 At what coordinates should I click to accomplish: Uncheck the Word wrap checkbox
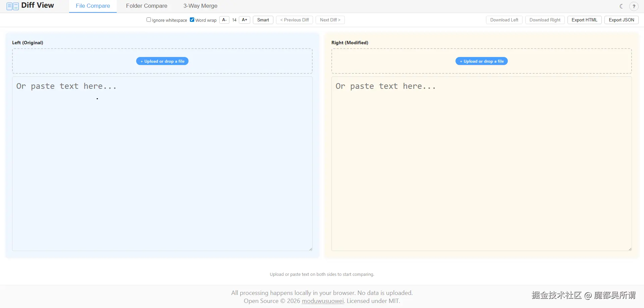tap(192, 20)
